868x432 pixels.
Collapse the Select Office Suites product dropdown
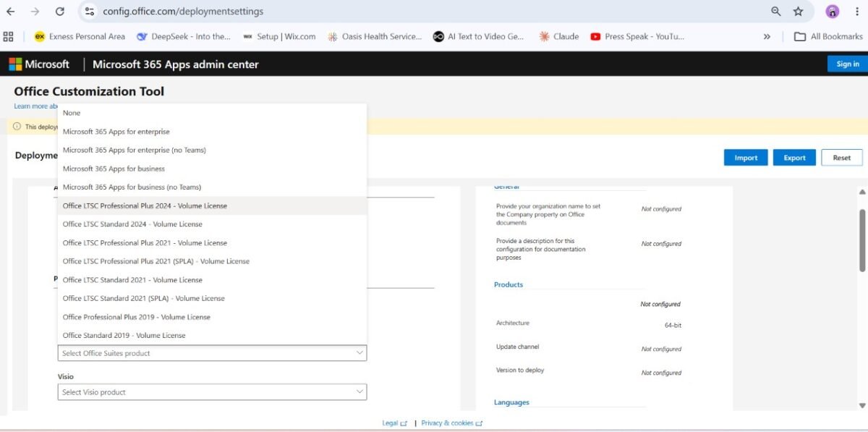[x=212, y=353]
